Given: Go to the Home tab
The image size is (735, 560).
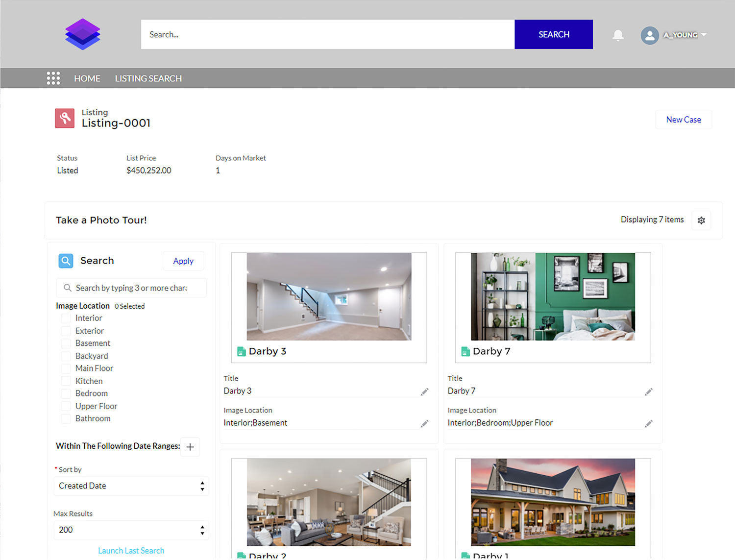Looking at the screenshot, I should (x=87, y=78).
